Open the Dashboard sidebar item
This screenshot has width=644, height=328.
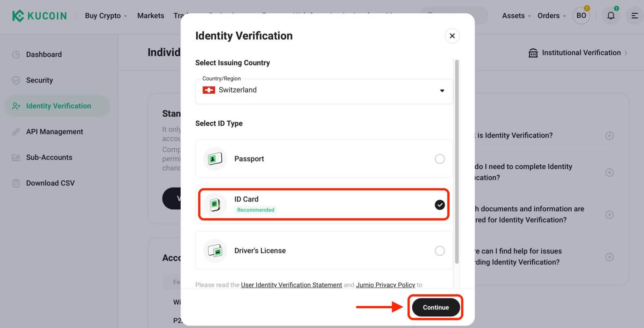(44, 54)
